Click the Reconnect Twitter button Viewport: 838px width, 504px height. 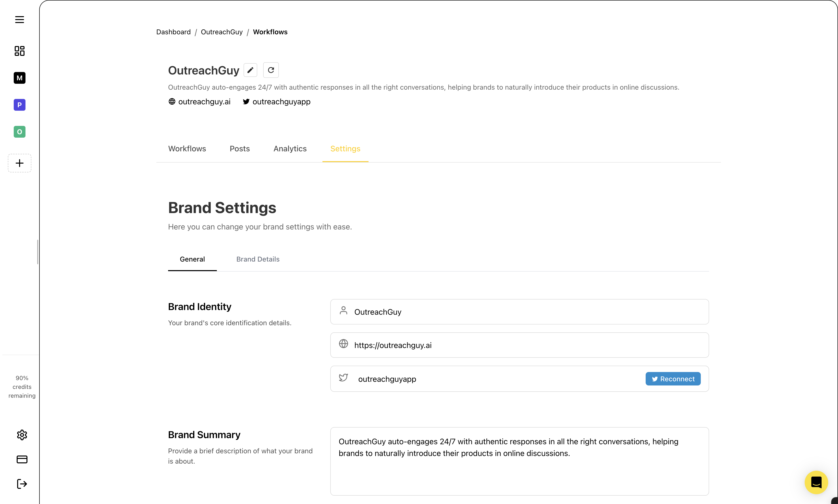pyautogui.click(x=673, y=379)
